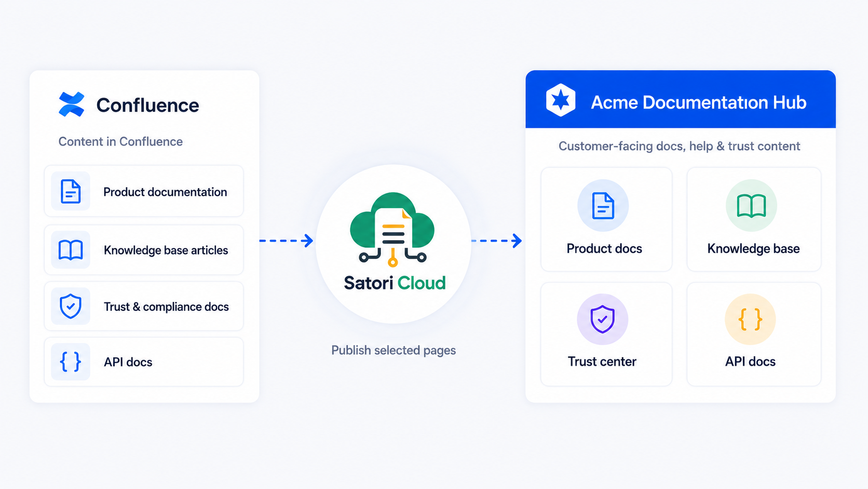The width and height of the screenshot is (868, 489).
Task: Click the curly braces icon in Confluence API docs row
Action: pos(71,362)
